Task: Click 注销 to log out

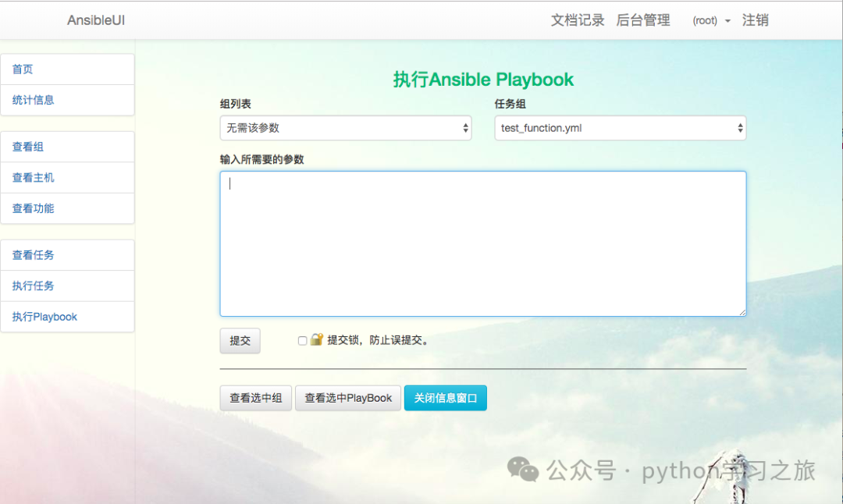Action: pos(756,20)
